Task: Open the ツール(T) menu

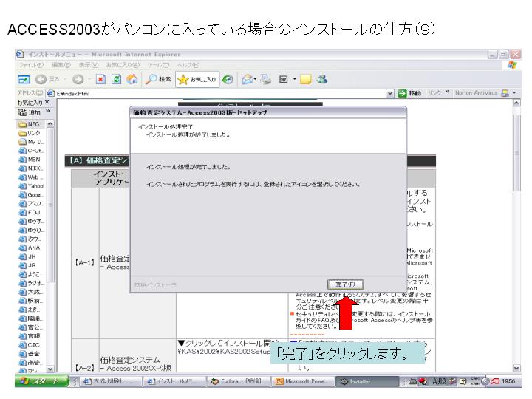Action: [158, 65]
